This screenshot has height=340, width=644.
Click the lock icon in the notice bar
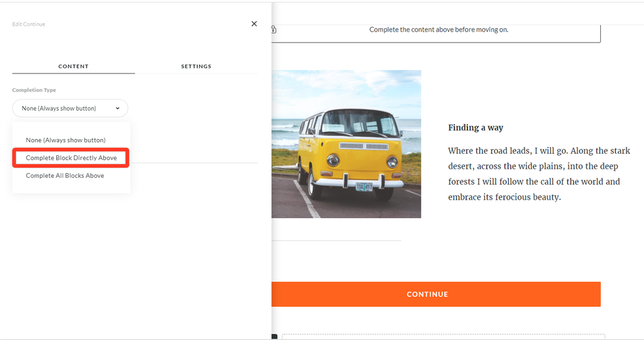click(x=273, y=30)
